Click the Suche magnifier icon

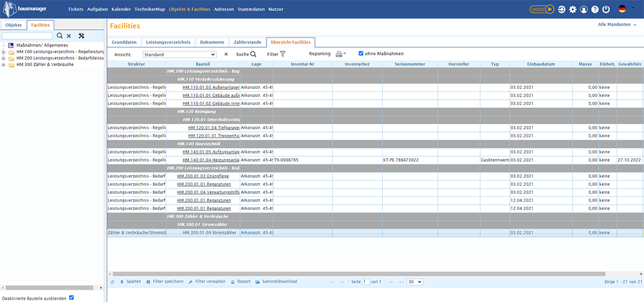253,54
